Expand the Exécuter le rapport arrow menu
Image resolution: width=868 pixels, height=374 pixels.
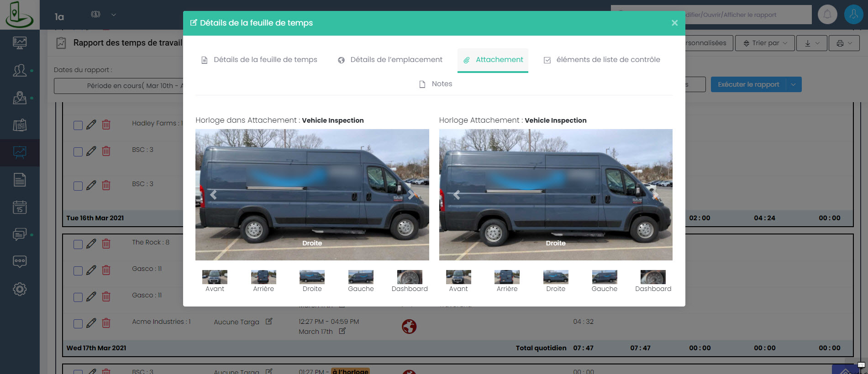pos(794,84)
